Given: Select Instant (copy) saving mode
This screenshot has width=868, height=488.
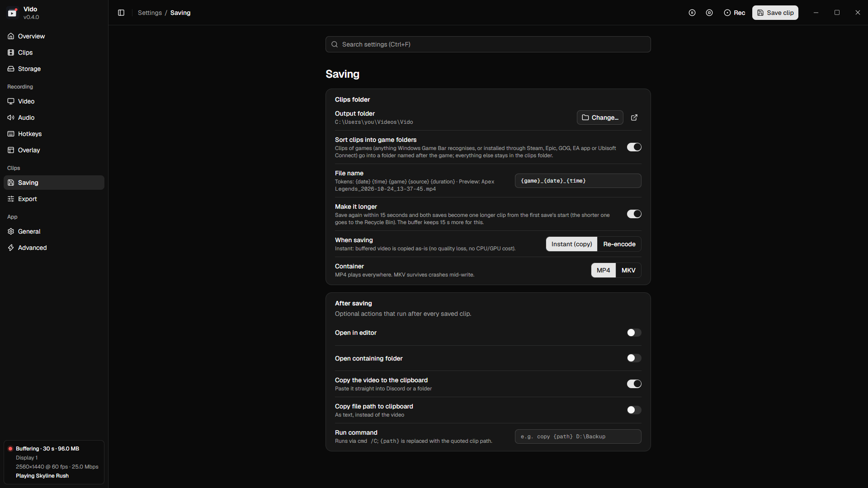Looking at the screenshot, I should [x=571, y=244].
